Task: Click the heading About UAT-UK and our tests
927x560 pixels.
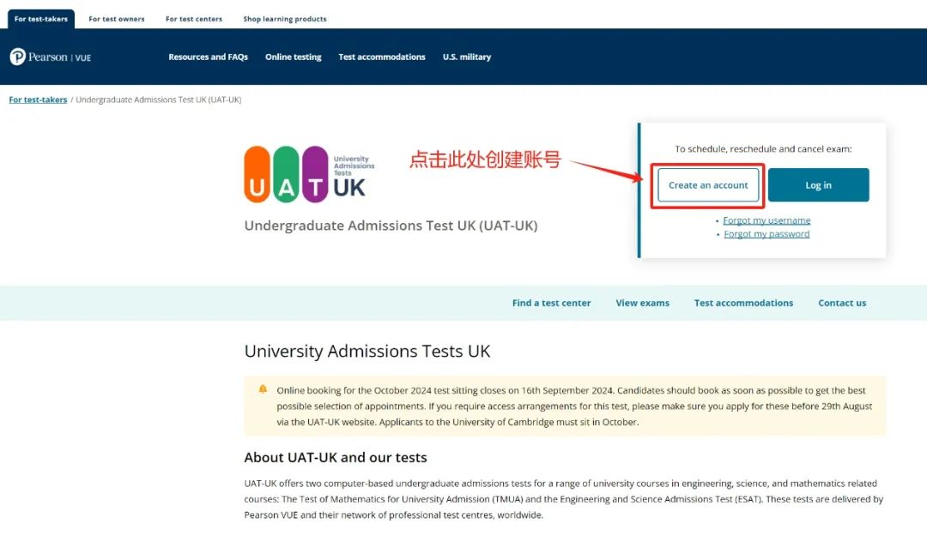Action: click(336, 458)
